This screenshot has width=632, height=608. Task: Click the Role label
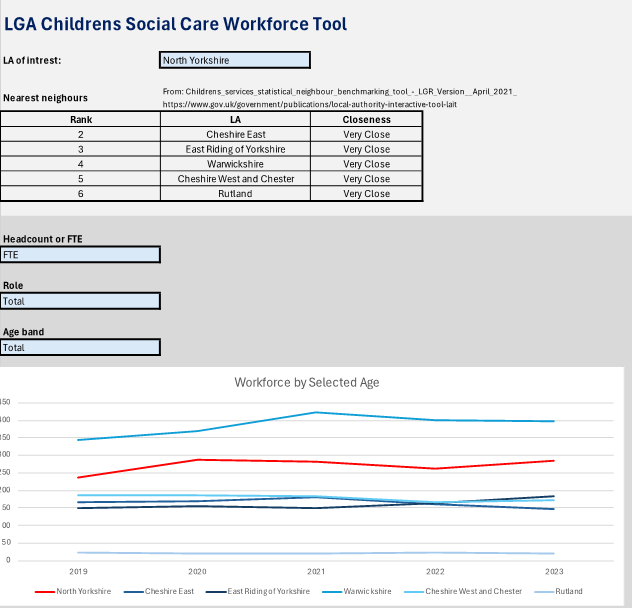pyautogui.click(x=13, y=285)
